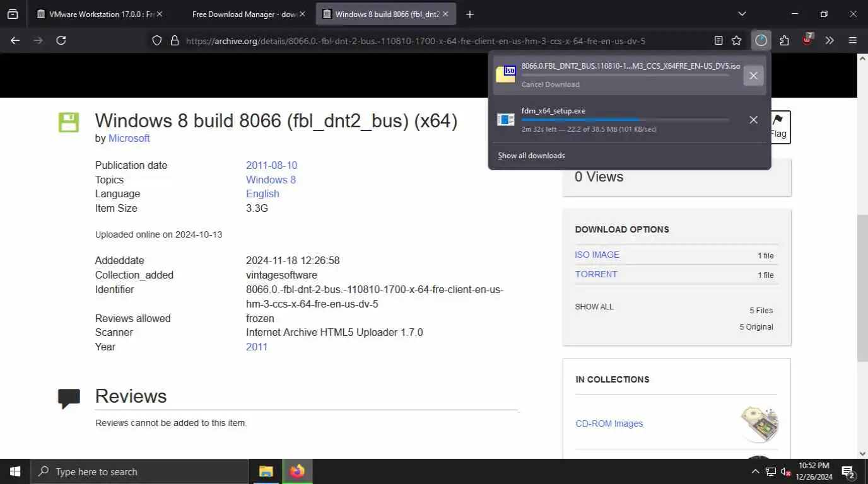Cancel the fdm_x64_setup.exe download
The image size is (868, 484).
pos(753,120)
